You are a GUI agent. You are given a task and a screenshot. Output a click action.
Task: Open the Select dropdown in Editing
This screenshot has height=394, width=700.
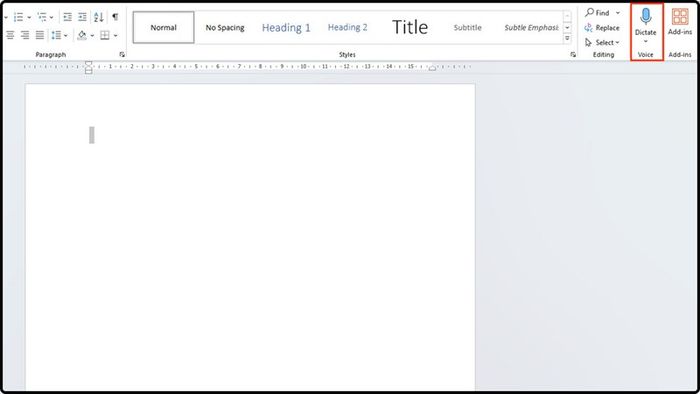pos(602,42)
